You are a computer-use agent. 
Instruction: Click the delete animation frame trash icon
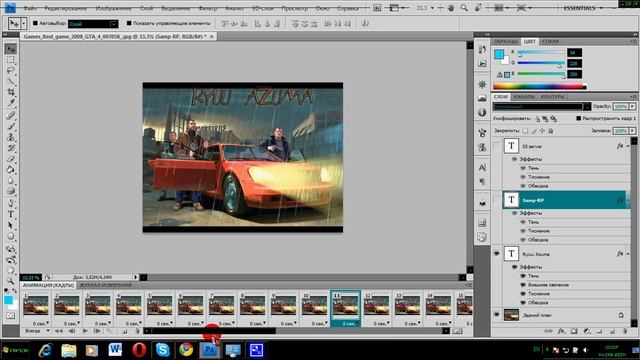click(x=138, y=331)
